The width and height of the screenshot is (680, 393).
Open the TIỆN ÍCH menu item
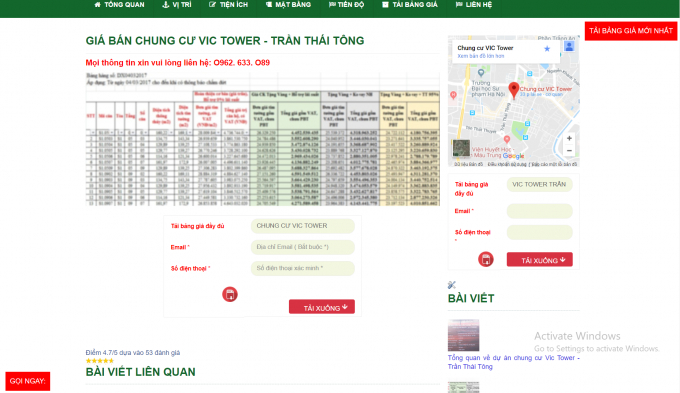coord(229,5)
